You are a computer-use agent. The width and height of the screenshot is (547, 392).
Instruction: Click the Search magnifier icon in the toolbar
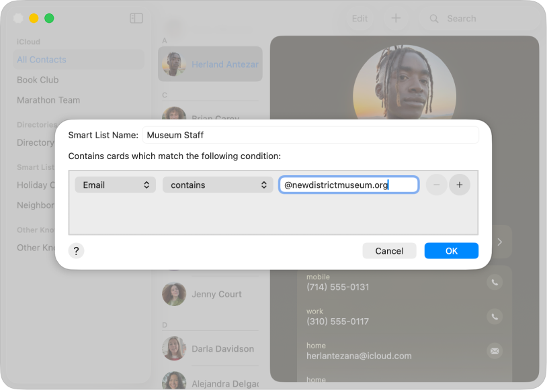[x=433, y=18]
